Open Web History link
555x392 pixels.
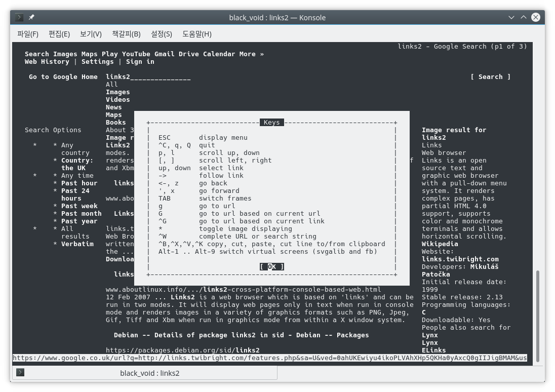click(x=47, y=62)
